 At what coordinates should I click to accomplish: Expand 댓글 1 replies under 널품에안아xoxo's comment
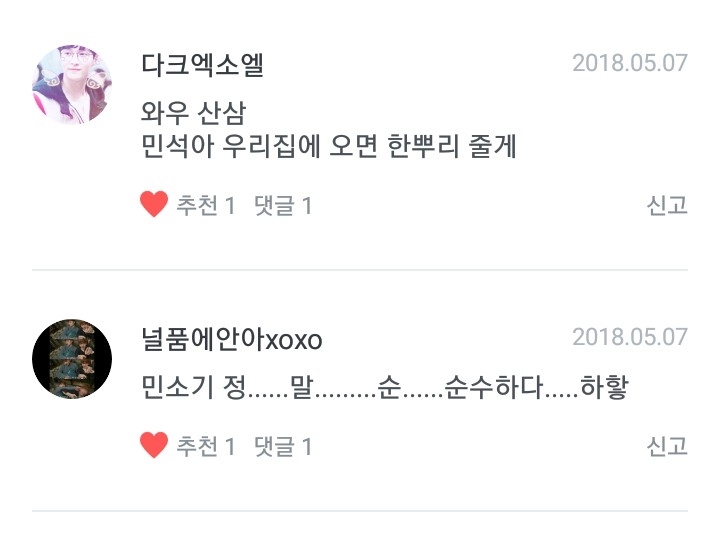[283, 447]
